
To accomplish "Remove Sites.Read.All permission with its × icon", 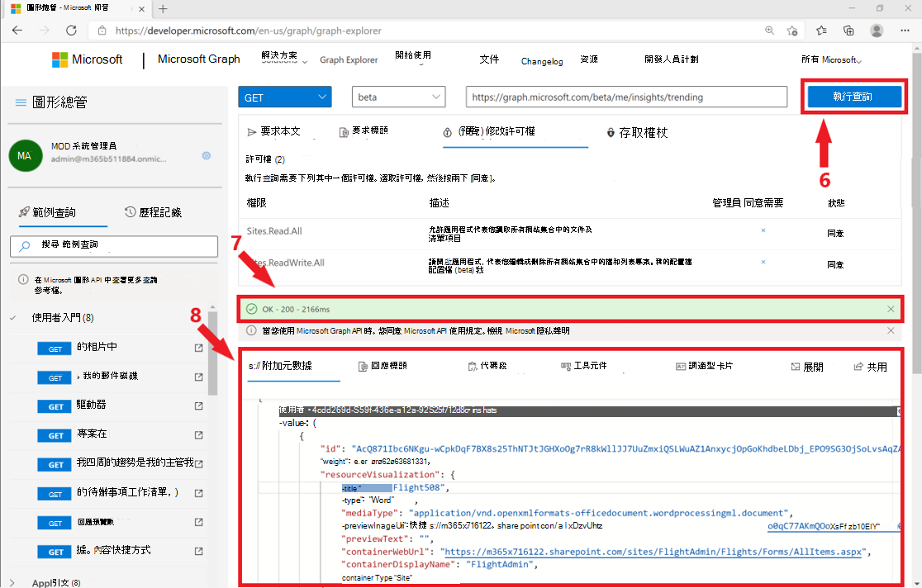I will click(x=763, y=231).
